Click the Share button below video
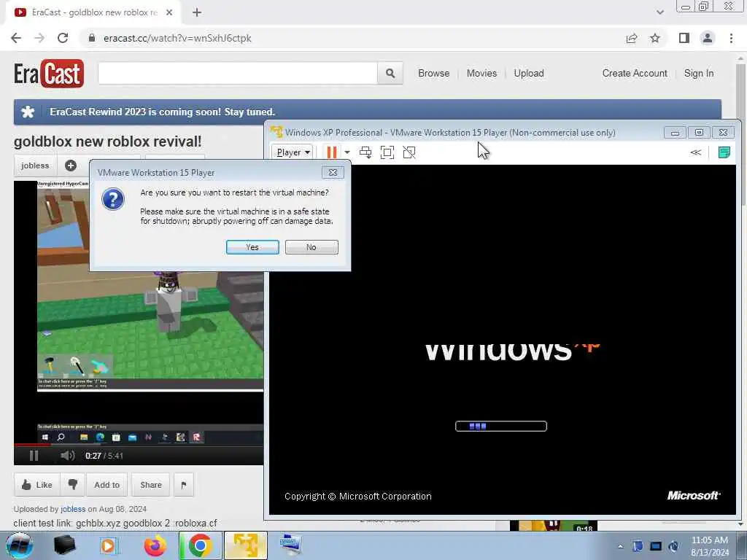This screenshot has height=560, width=747. 150,485
